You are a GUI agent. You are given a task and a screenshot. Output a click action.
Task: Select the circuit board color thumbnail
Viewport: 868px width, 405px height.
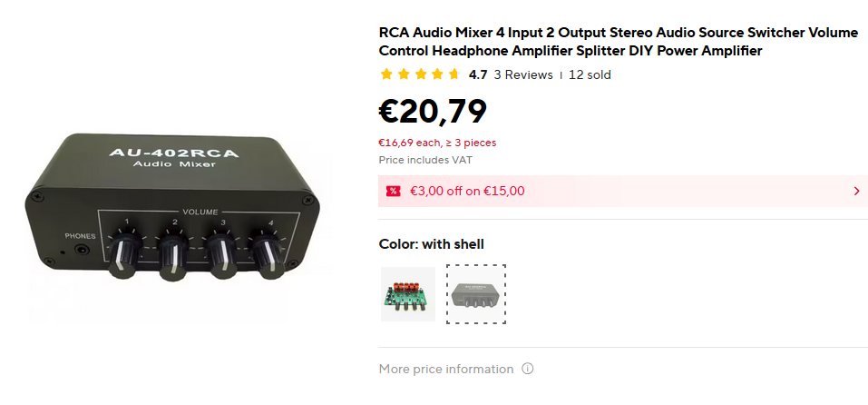(x=407, y=294)
